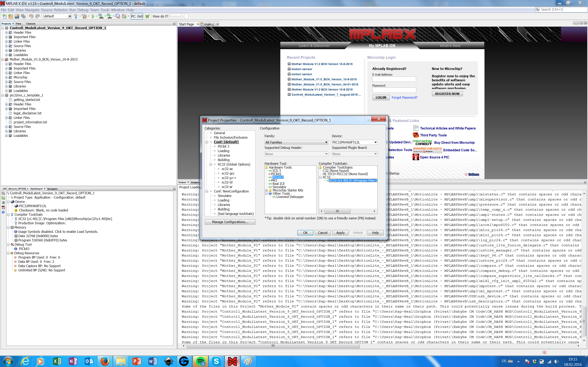Open the Device PIC32MX460F512L dropdown
The width and height of the screenshot is (588, 367).
[375, 143]
